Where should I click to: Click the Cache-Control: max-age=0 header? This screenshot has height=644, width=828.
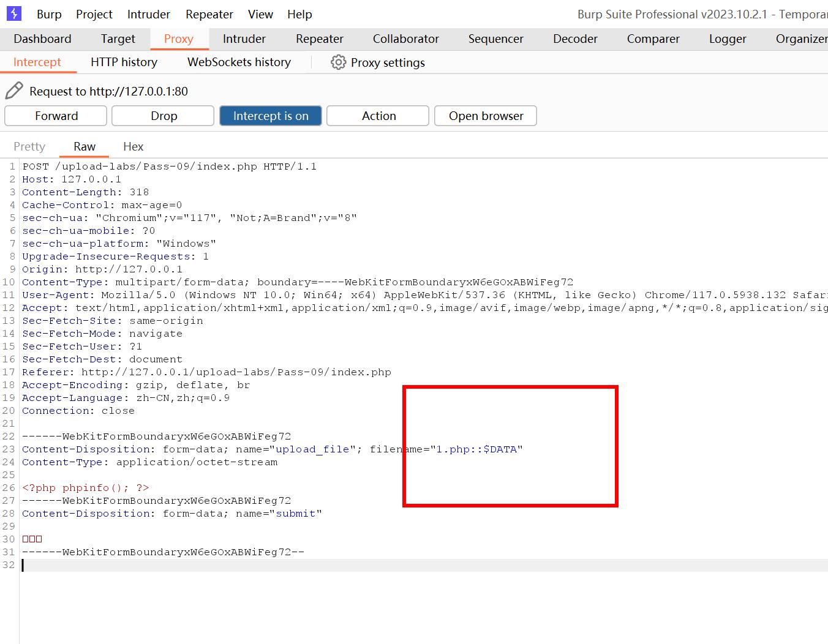[102, 205]
